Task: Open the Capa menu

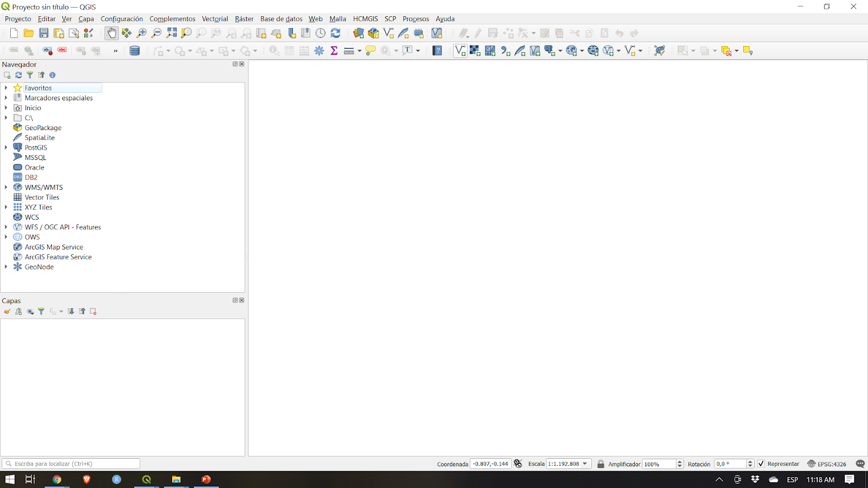Action: coord(86,18)
